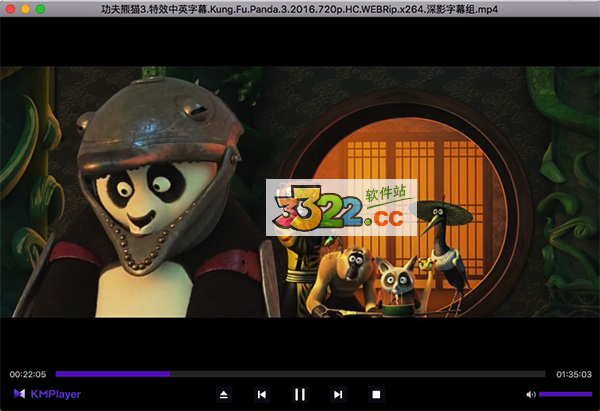
Task: Click the video file name in title bar
Action: click(x=300, y=9)
